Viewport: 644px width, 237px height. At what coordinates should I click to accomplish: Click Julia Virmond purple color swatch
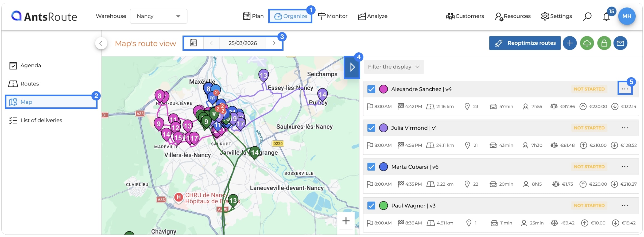pos(383,128)
